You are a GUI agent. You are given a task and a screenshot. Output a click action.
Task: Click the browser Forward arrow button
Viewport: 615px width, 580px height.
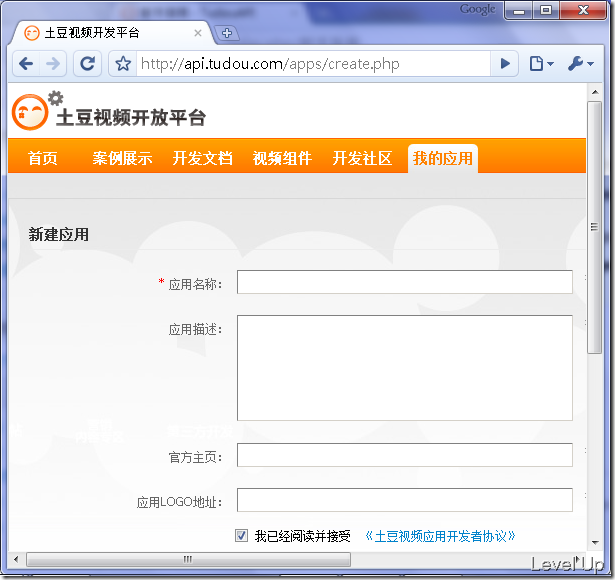click(53, 64)
